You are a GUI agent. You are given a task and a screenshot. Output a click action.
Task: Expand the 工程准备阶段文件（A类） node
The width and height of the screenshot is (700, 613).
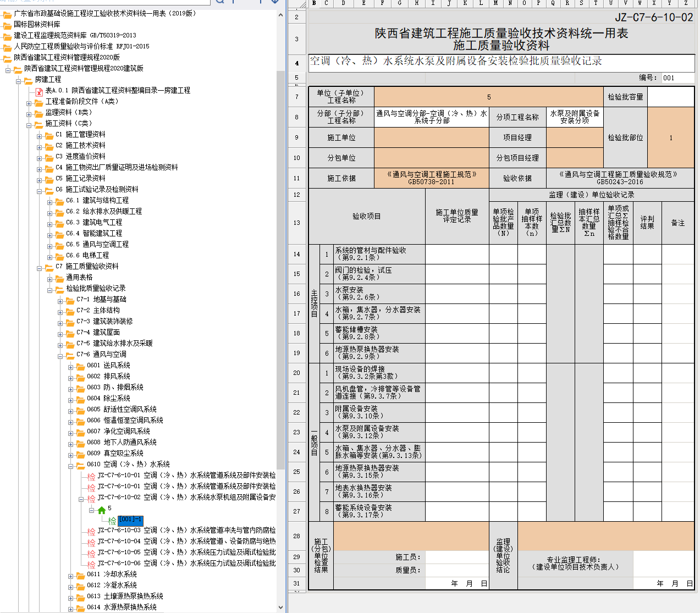click(x=29, y=103)
